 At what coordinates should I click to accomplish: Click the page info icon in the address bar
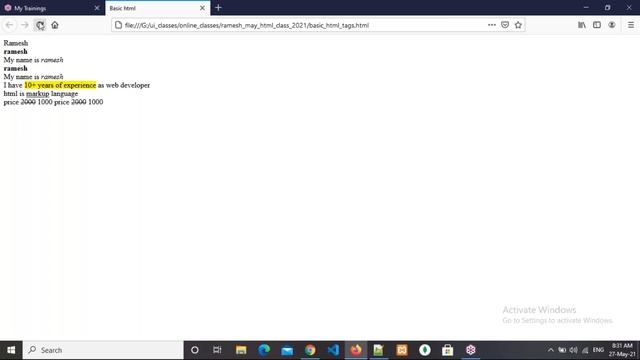118,25
